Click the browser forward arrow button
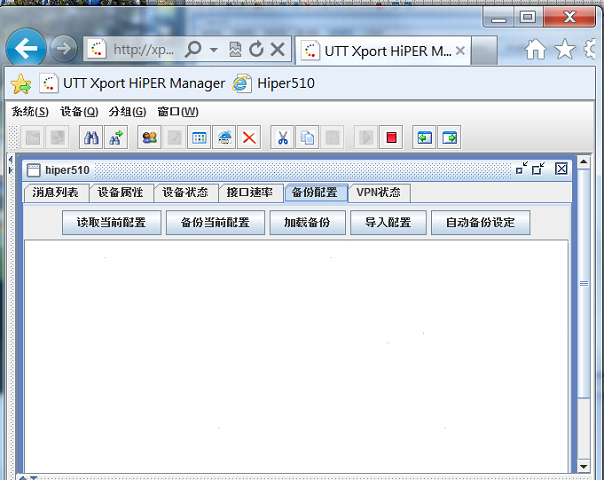Image resolution: width=604 pixels, height=480 pixels. point(64,49)
